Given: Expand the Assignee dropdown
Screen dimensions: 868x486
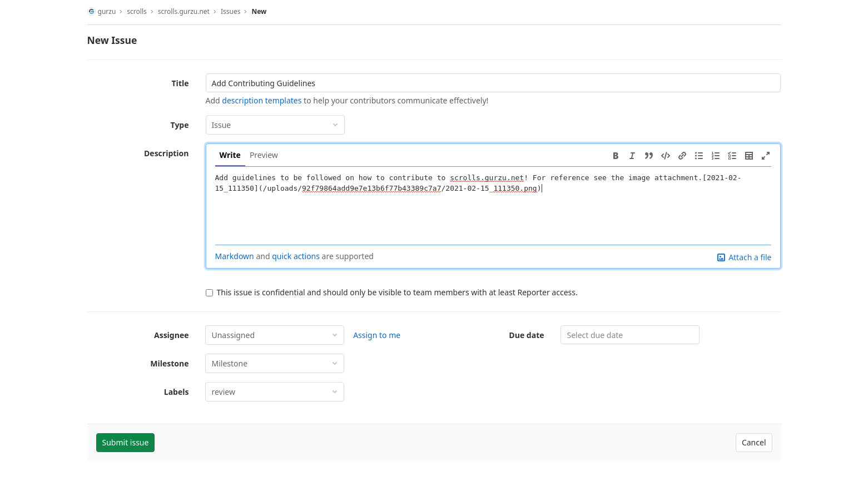Looking at the screenshot, I should (274, 335).
